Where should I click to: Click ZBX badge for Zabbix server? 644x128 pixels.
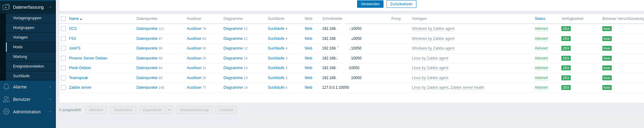click(x=566, y=88)
